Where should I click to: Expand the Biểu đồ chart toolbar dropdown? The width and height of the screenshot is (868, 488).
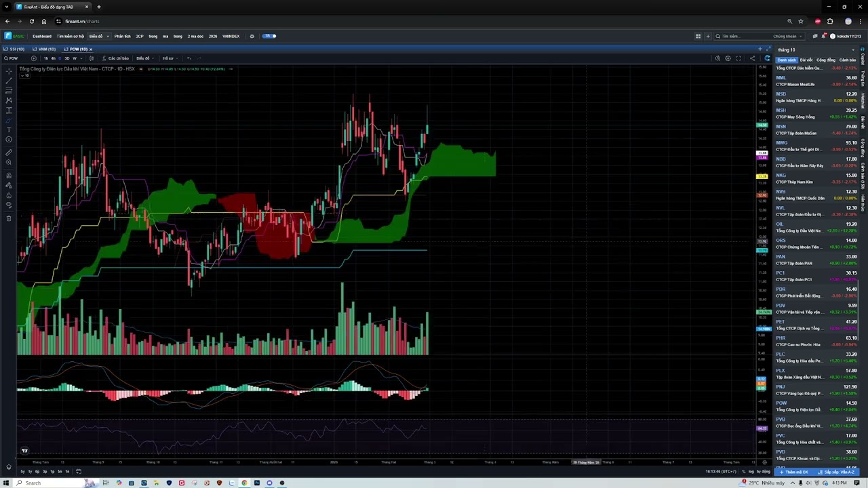coord(145,58)
